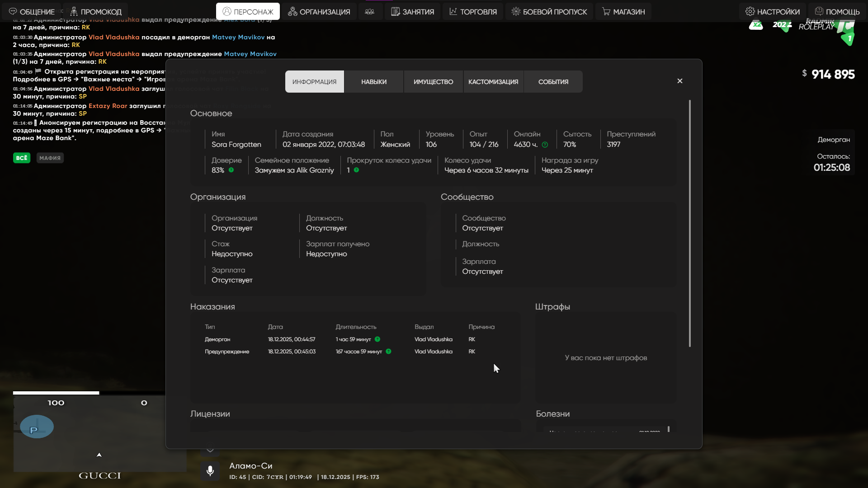Viewport: 868px width, 488px height.
Task: Open the СОБЫТИЯ tab
Action: 553,82
